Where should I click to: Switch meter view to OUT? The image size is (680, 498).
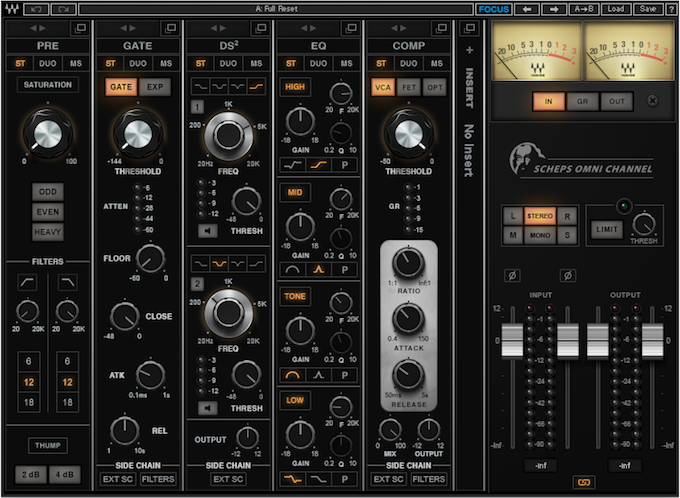coord(617,102)
